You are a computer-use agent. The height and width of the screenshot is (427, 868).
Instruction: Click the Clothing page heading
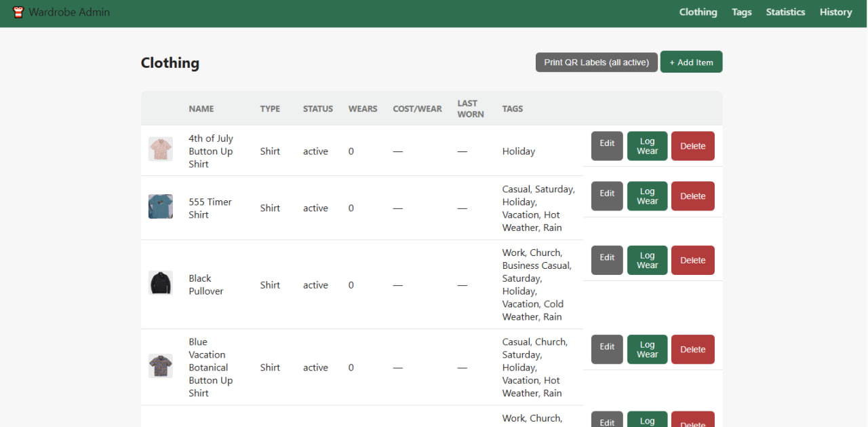pyautogui.click(x=170, y=62)
